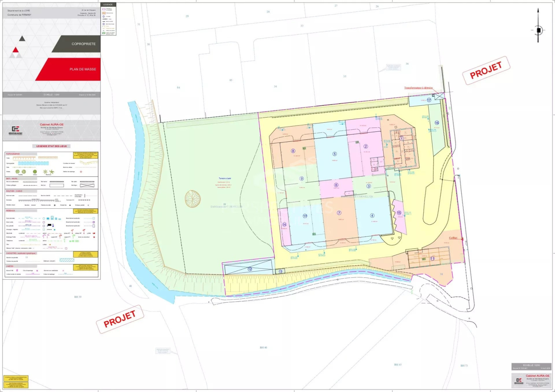
Task: Click the crossed-out transformer box symbol
Action: tap(439, 96)
